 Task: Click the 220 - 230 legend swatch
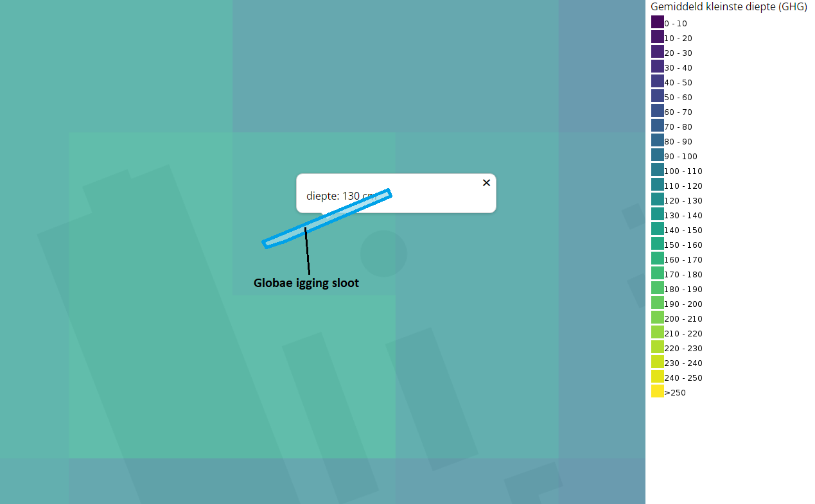coord(658,347)
